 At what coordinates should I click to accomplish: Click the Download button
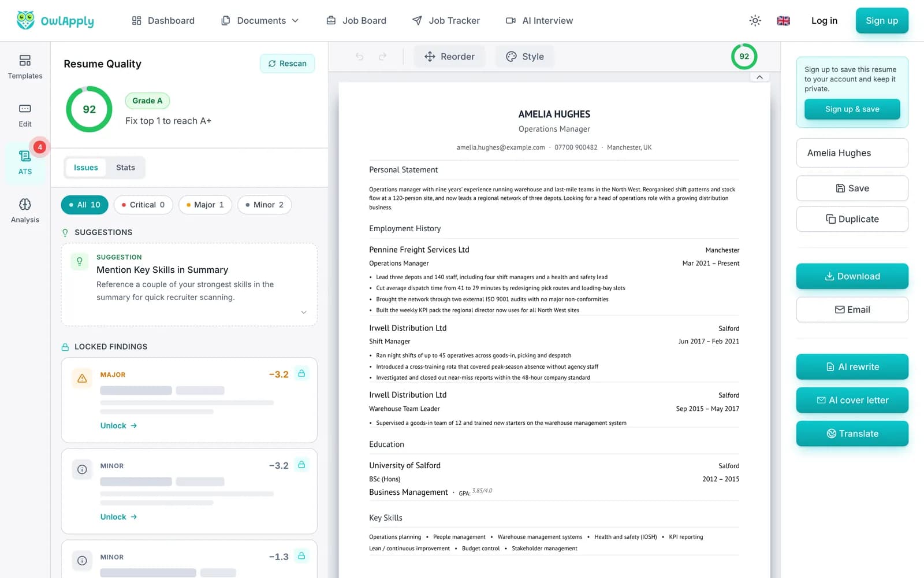pos(852,276)
